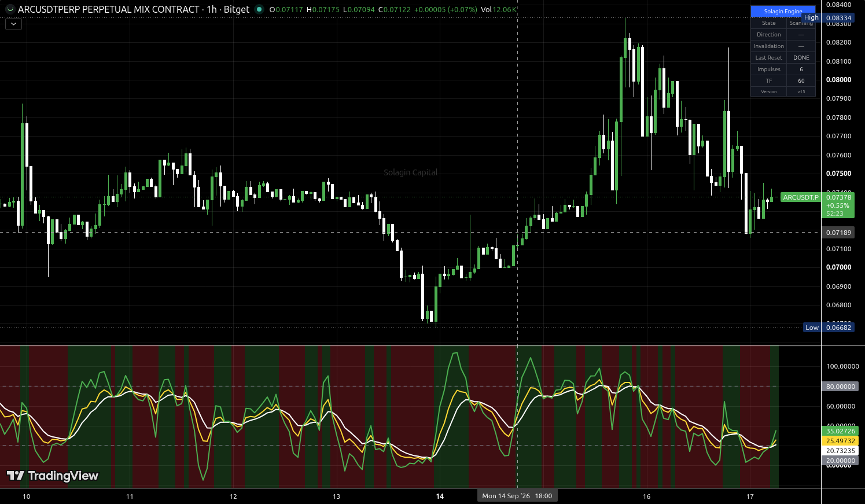Click the Impulses row label

tap(768, 69)
